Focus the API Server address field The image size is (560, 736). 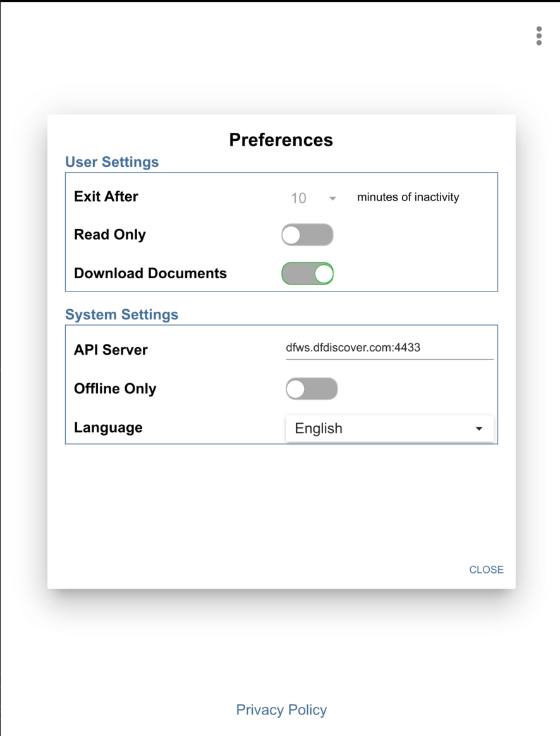(389, 348)
